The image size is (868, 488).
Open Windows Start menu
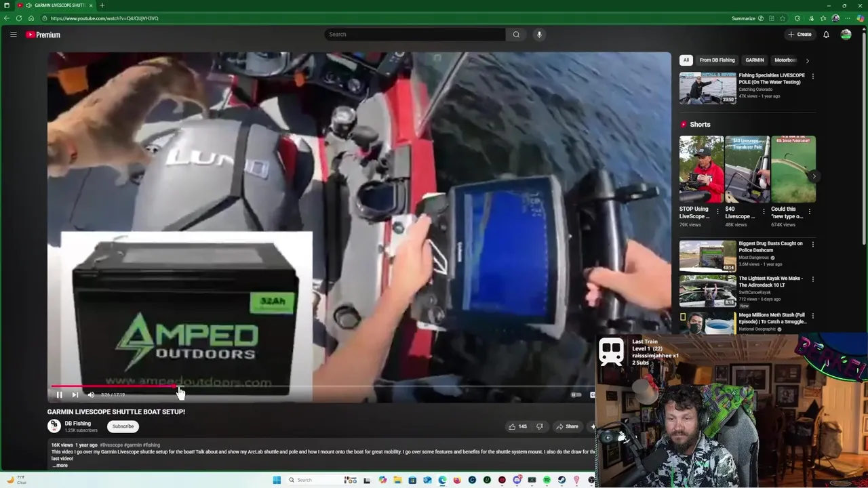[x=277, y=480]
